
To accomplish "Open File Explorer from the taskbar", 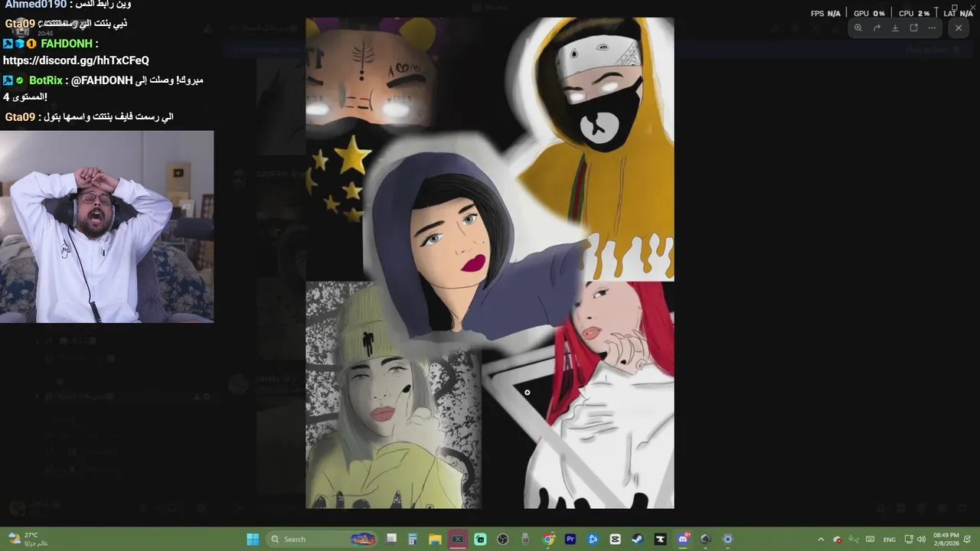I will click(435, 540).
